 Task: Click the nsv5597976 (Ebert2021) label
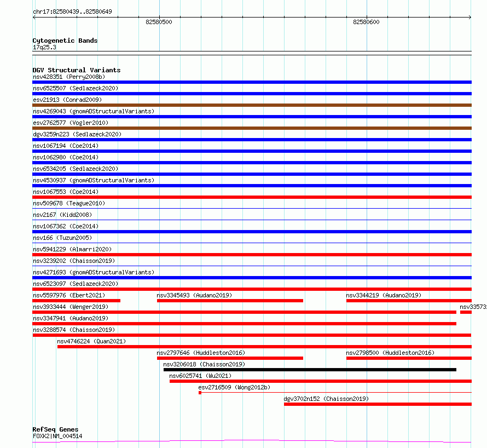tap(69, 295)
